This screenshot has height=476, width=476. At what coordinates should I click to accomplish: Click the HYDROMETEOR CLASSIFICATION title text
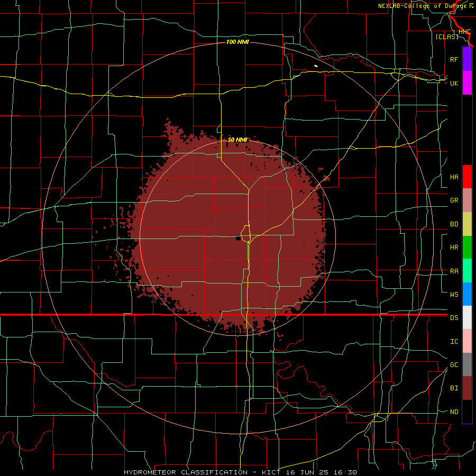click(186, 472)
